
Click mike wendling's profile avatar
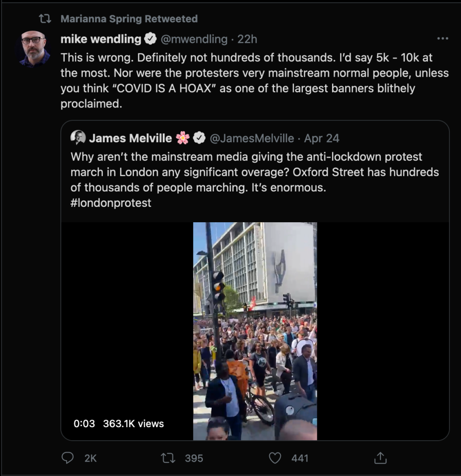(x=33, y=48)
